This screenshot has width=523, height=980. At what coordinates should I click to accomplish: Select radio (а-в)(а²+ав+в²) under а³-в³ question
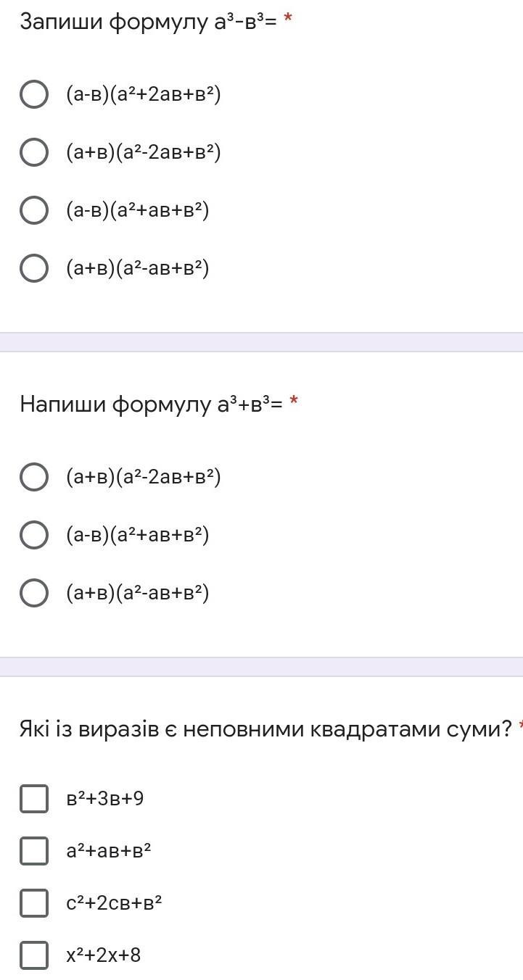coord(34,210)
